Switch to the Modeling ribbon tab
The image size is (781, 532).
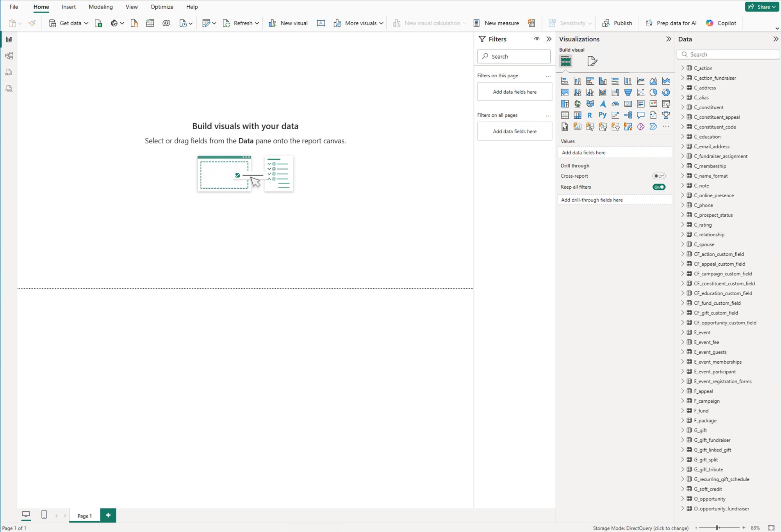click(x=100, y=7)
